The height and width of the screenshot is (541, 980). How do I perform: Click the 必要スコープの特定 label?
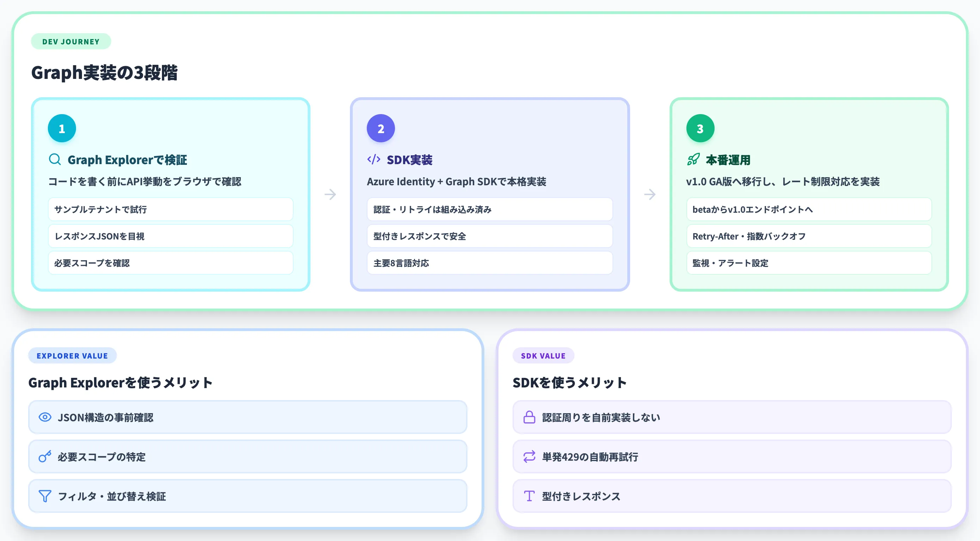pos(102,457)
